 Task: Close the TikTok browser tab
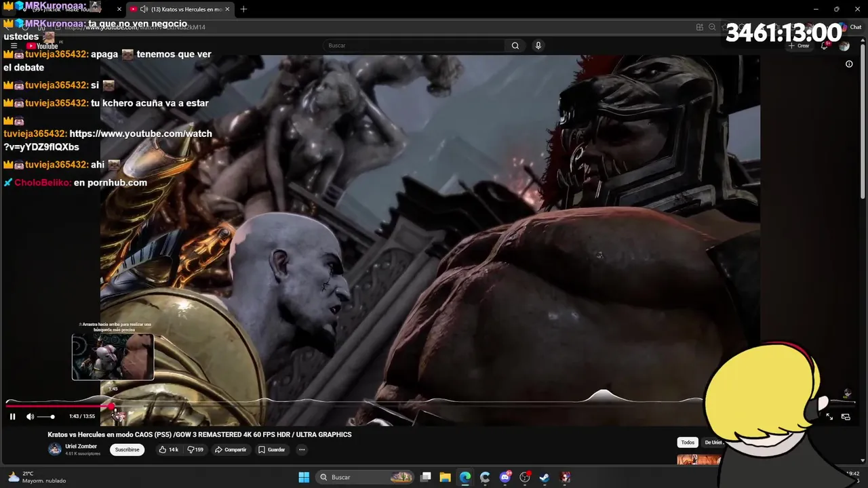119,9
